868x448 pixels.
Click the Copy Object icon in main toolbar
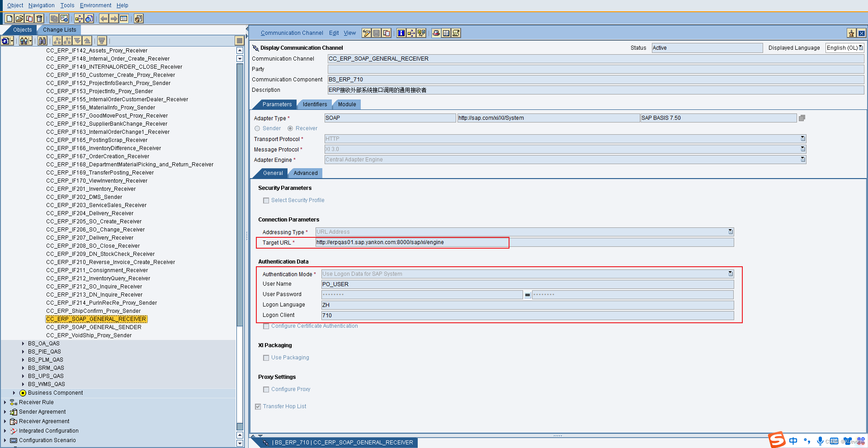click(29, 19)
